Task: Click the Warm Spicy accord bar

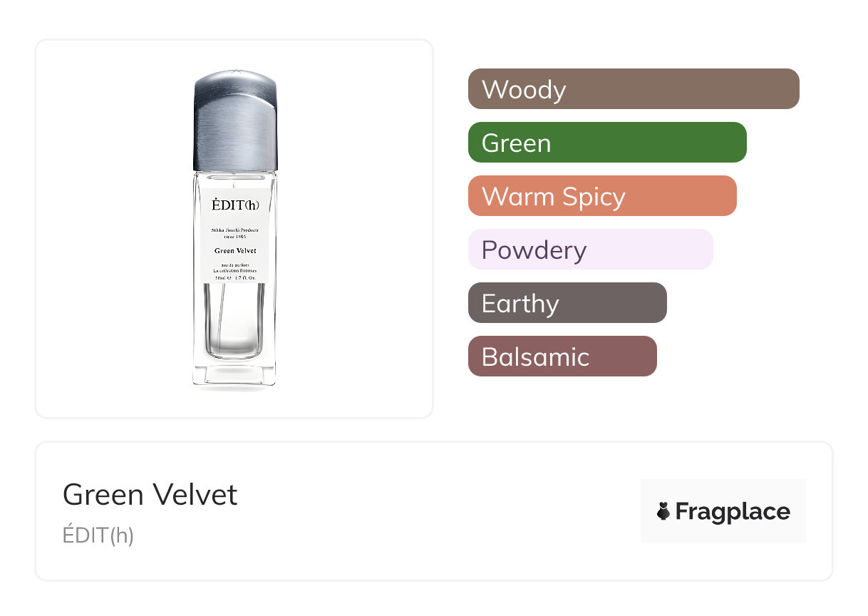Action: [x=602, y=196]
